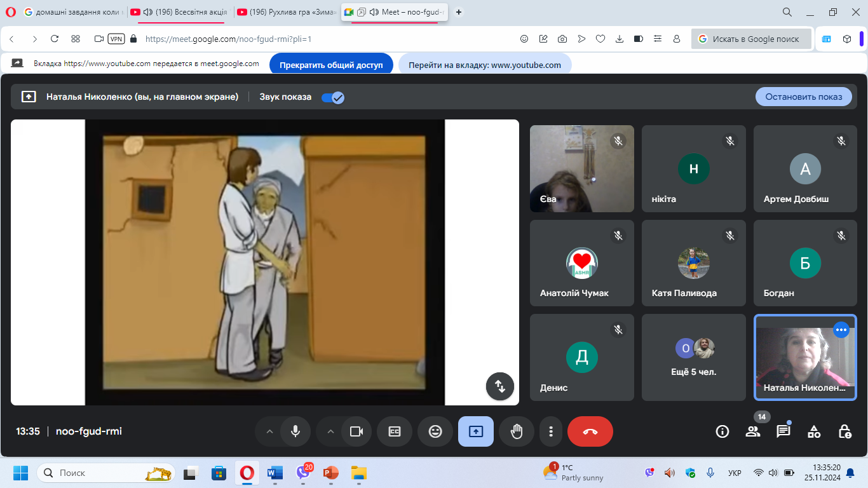The height and width of the screenshot is (488, 868).
Task: Take snapshot with camera icon in toolbar
Action: click(x=562, y=39)
